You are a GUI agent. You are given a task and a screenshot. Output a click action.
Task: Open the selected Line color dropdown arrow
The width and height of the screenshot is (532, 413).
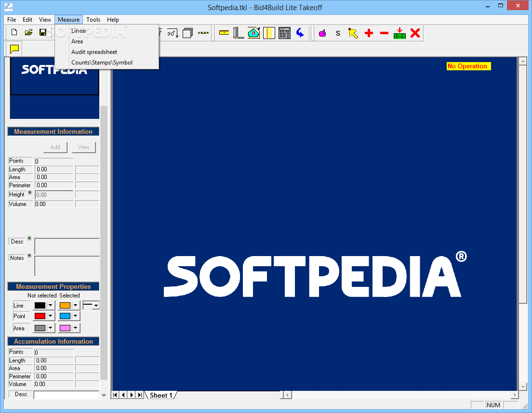75,305
